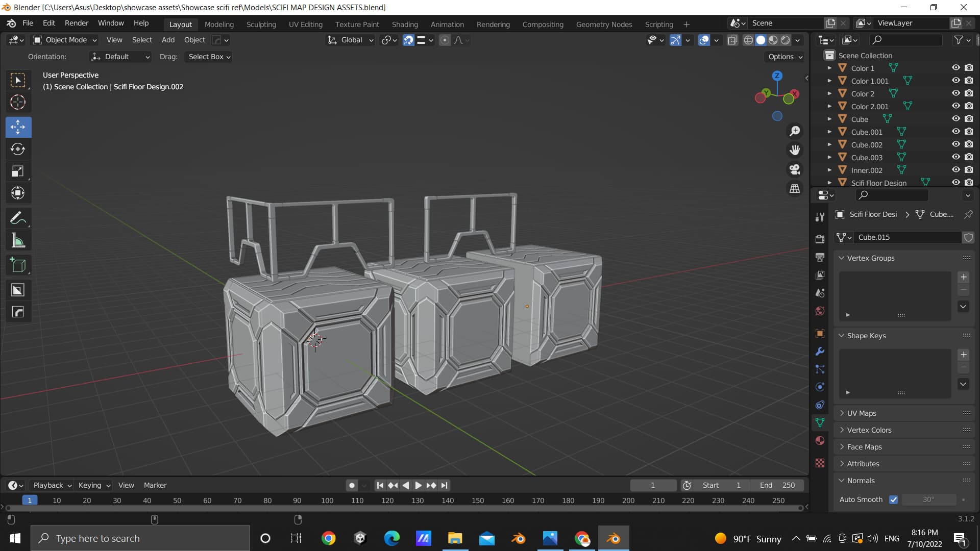980x551 pixels.
Task: Toggle camera view in viewport
Action: 795,169
